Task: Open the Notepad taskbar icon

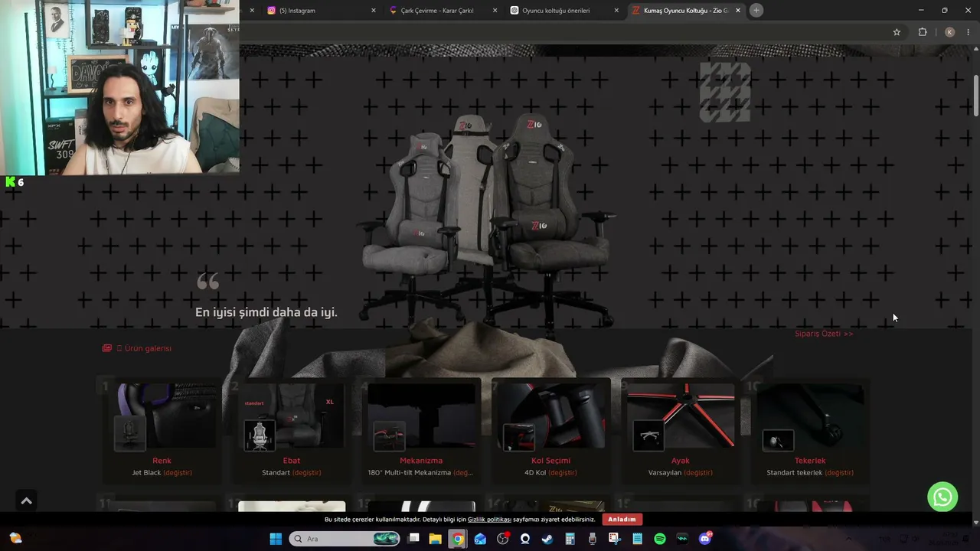Action: 637,539
